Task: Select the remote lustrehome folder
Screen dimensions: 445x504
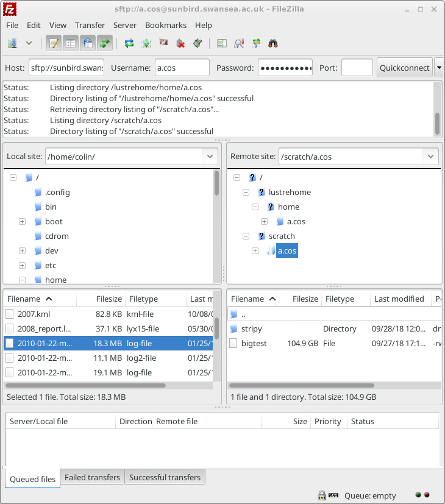Action: [290, 192]
